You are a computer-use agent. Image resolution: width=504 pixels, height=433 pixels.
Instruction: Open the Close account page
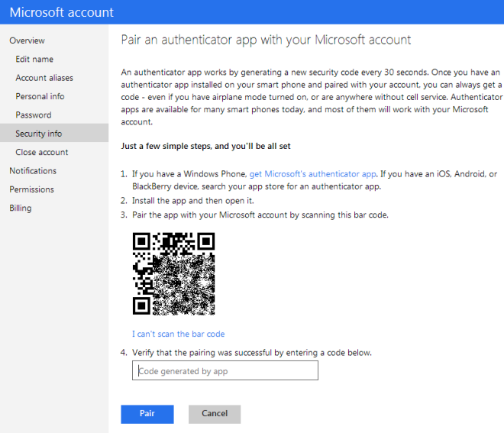[42, 152]
